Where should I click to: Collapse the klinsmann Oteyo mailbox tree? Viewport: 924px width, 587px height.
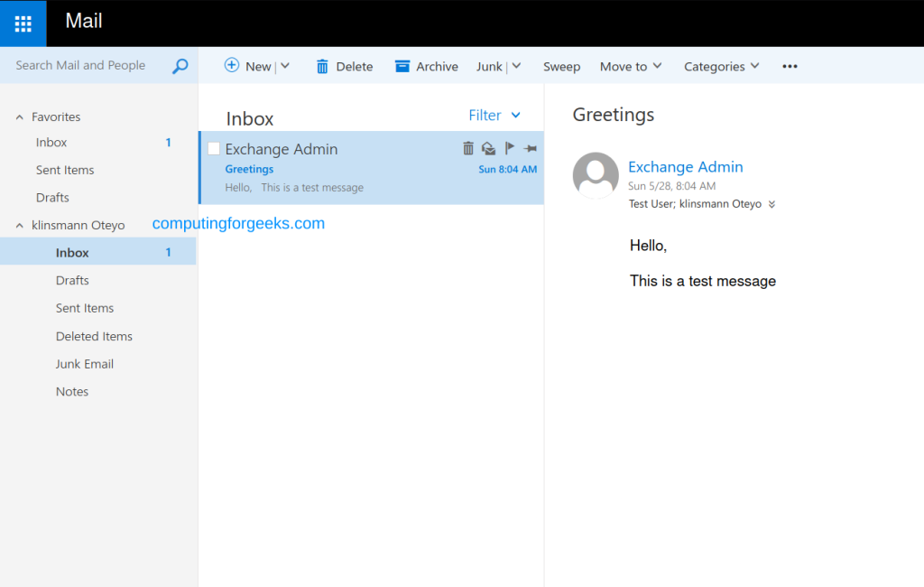point(20,226)
